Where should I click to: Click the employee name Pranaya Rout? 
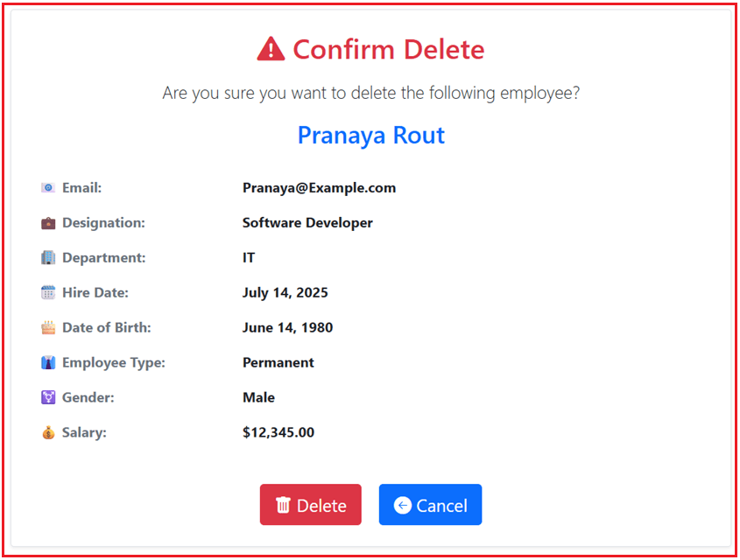(370, 136)
